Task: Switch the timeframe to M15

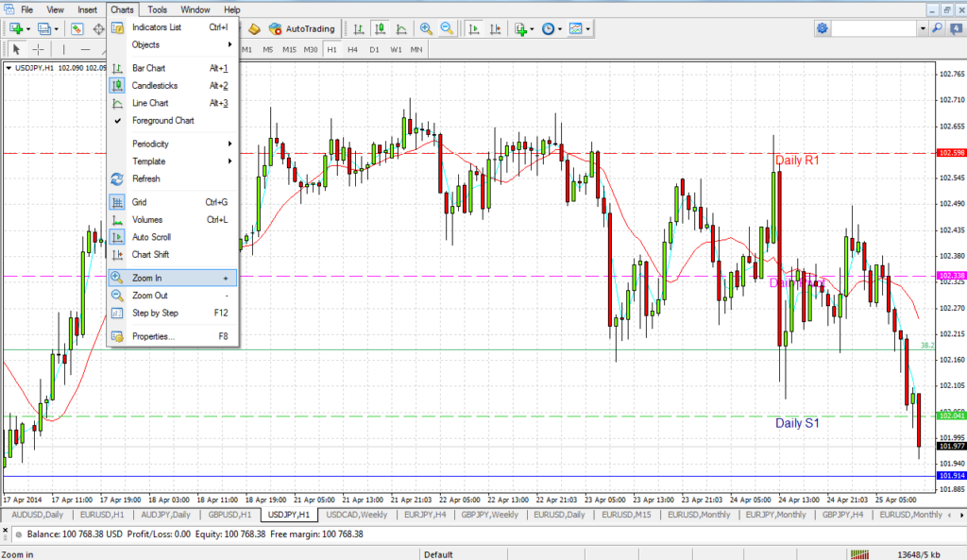Action: (289, 49)
